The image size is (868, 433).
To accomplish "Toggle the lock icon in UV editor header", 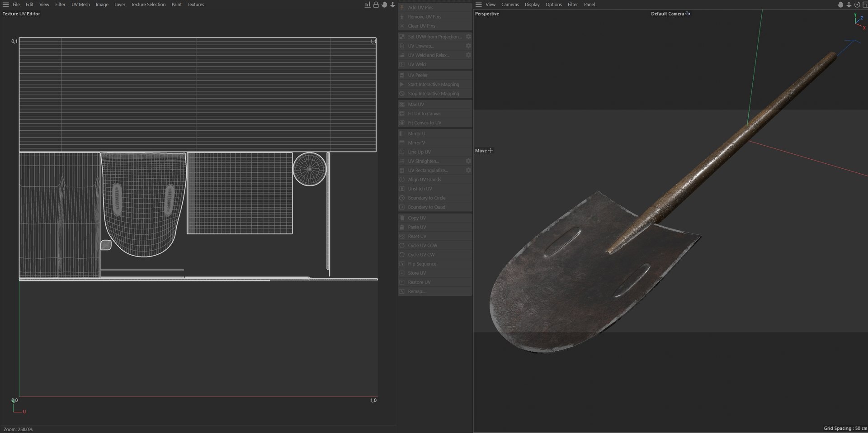I will pos(376,5).
